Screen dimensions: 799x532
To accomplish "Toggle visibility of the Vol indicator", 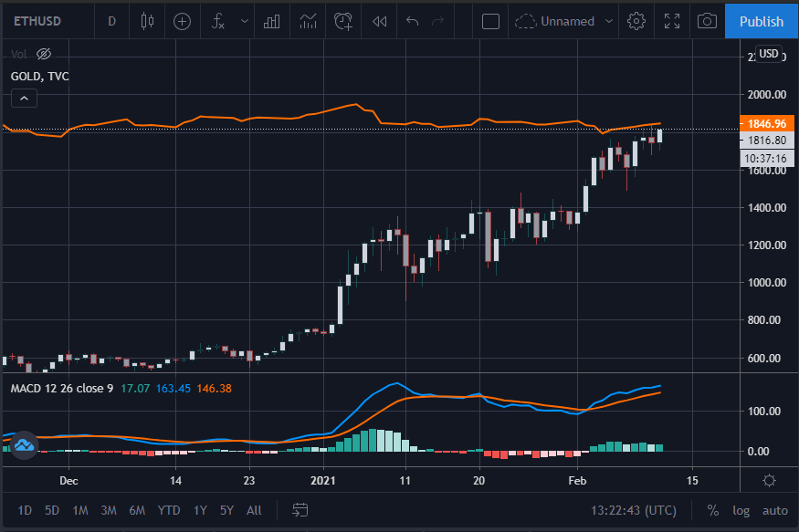I will (44, 54).
